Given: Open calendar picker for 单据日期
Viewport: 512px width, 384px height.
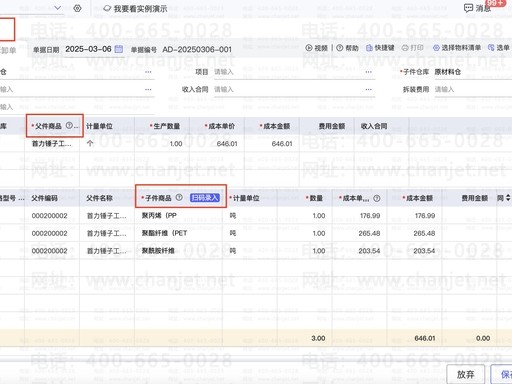Looking at the screenshot, I should pos(119,49).
